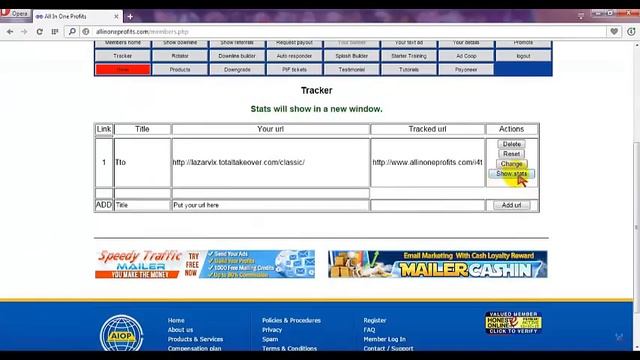640x360 pixels.
Task: Click the Change button for Tto
Action: 511,164
